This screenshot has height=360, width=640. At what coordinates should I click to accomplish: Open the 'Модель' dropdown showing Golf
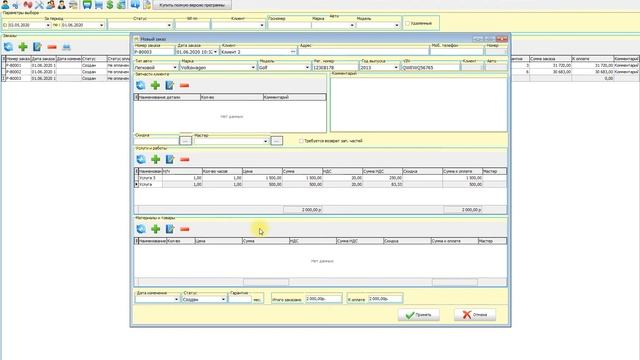tap(307, 67)
